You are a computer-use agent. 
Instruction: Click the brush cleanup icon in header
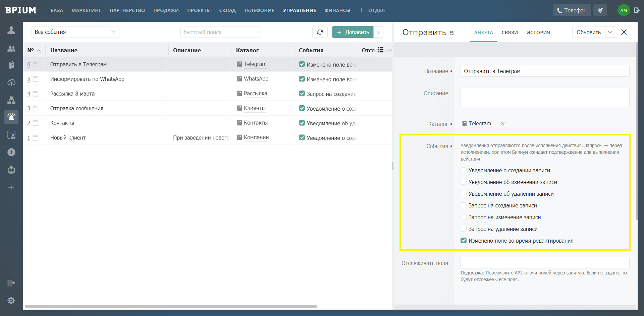pyautogui.click(x=600, y=10)
